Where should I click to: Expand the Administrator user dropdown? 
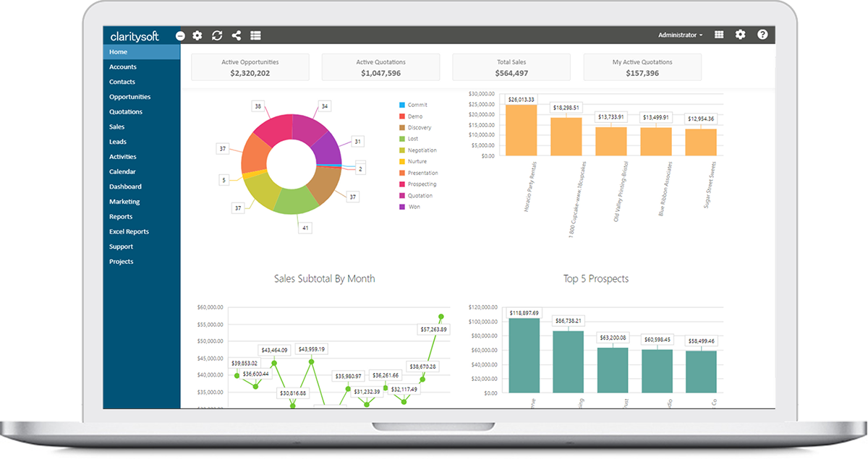pos(680,35)
